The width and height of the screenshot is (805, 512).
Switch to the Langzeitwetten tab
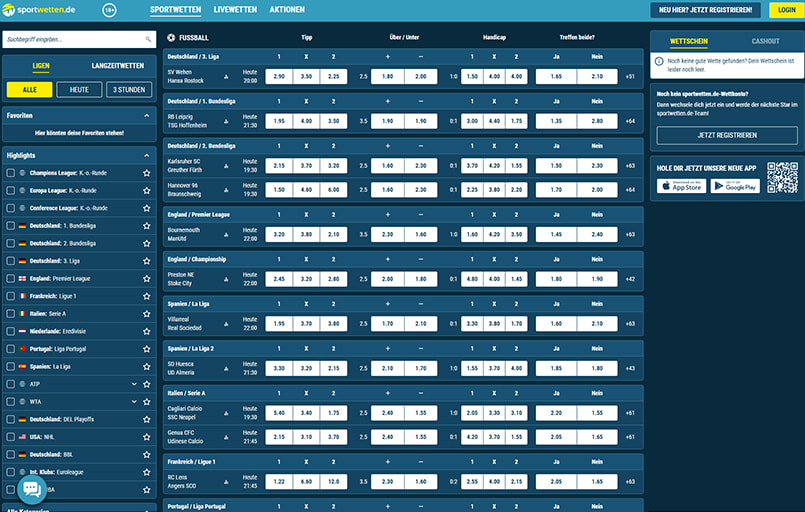[118, 66]
